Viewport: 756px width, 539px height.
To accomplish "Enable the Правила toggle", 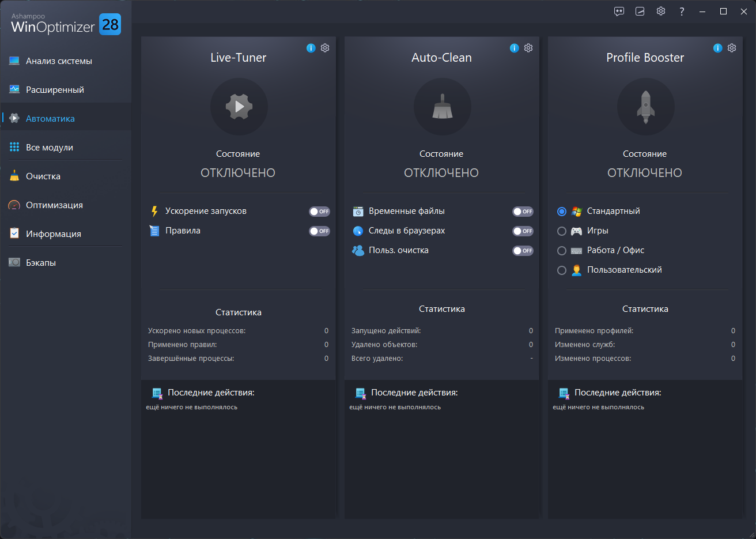I will (x=319, y=231).
